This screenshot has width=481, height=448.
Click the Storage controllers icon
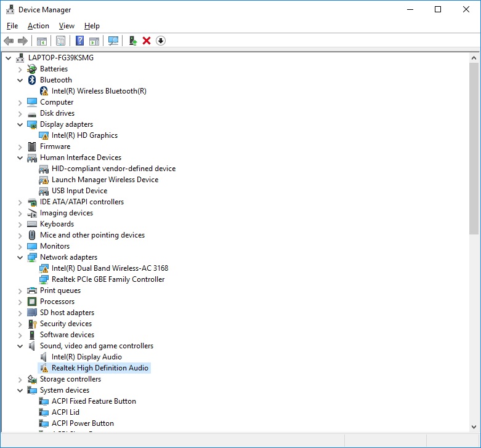click(32, 379)
